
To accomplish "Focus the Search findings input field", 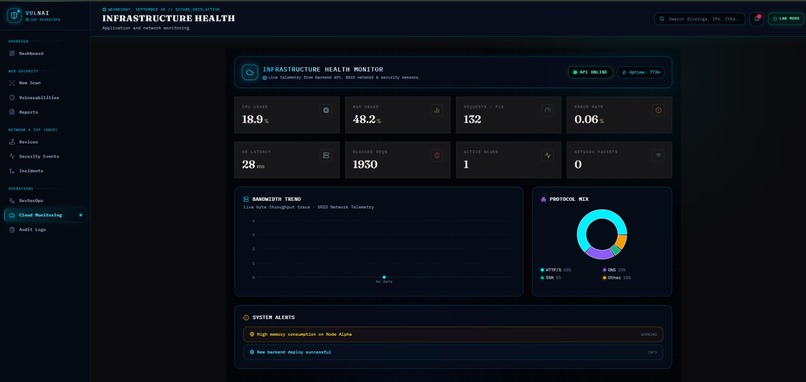I will [700, 19].
